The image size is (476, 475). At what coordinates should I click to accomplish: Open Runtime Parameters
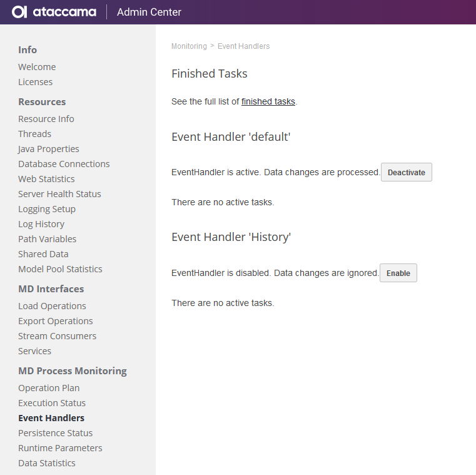(60, 448)
